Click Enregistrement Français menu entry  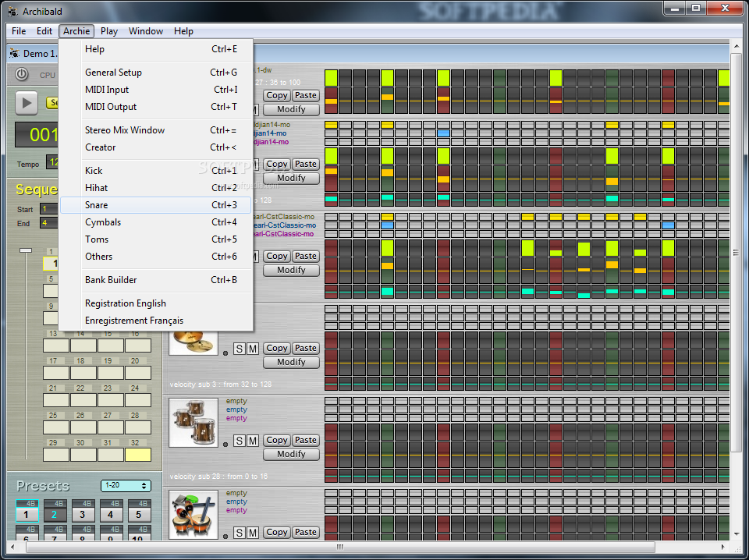(155, 321)
